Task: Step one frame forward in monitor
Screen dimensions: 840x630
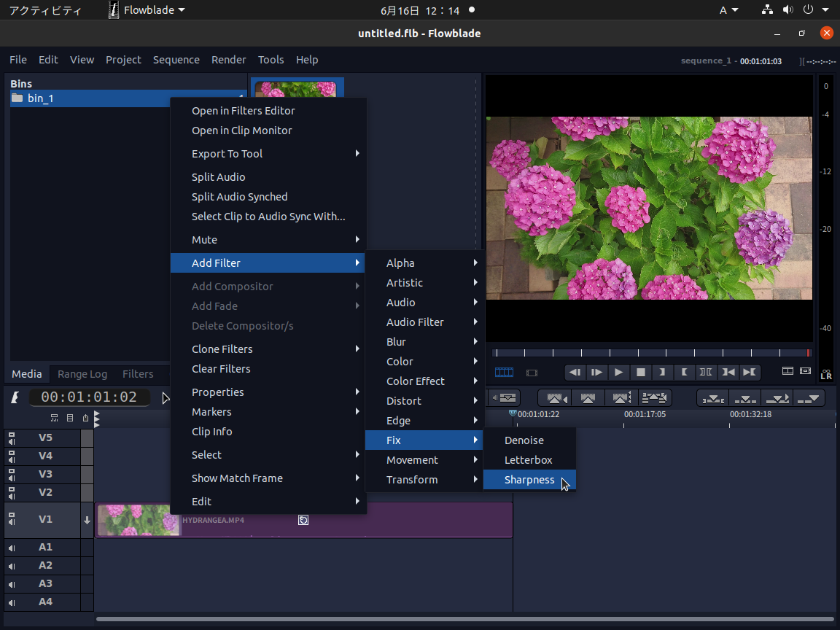Action: (596, 372)
